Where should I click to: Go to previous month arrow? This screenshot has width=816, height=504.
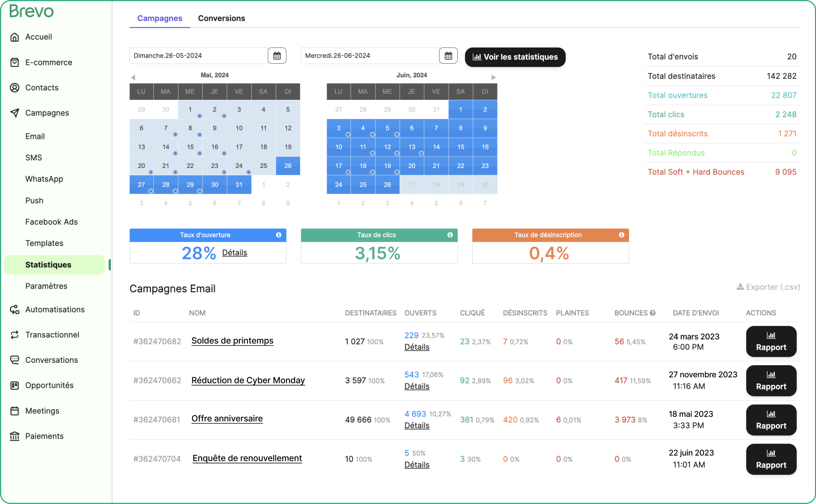(x=133, y=77)
